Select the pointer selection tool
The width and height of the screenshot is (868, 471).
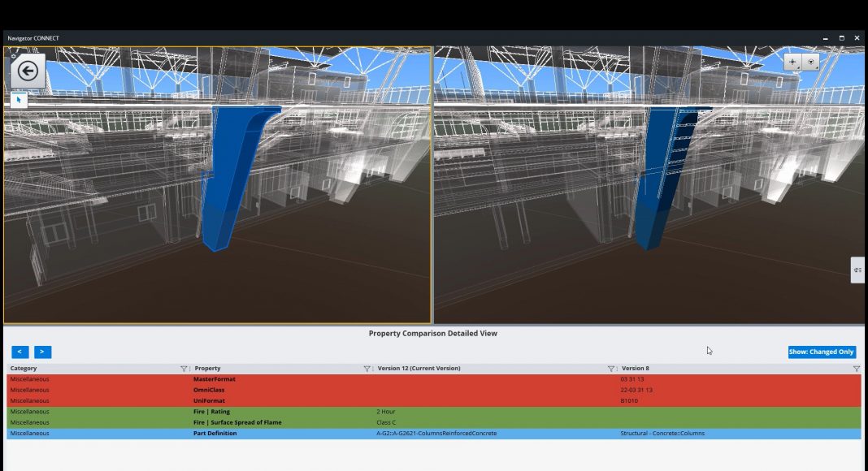tap(20, 100)
